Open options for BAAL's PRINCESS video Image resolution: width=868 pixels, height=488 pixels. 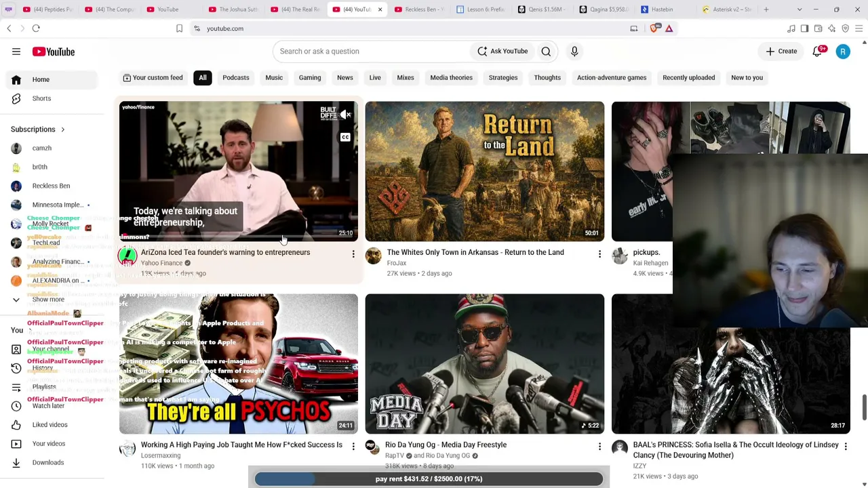click(846, 447)
